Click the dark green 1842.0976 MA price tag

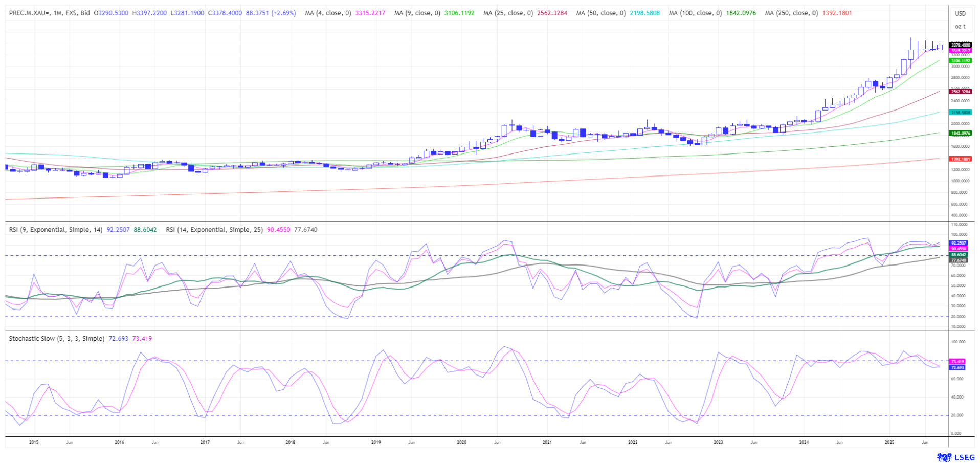click(x=960, y=133)
